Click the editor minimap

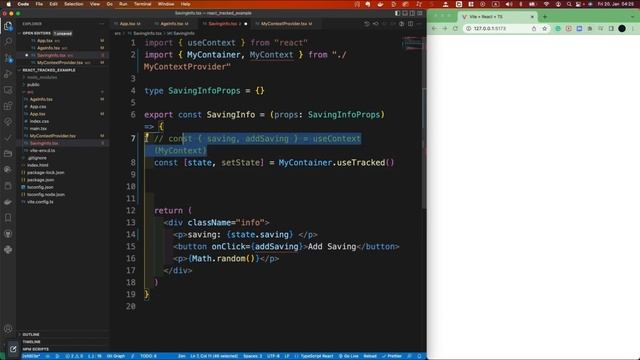(x=412, y=43)
